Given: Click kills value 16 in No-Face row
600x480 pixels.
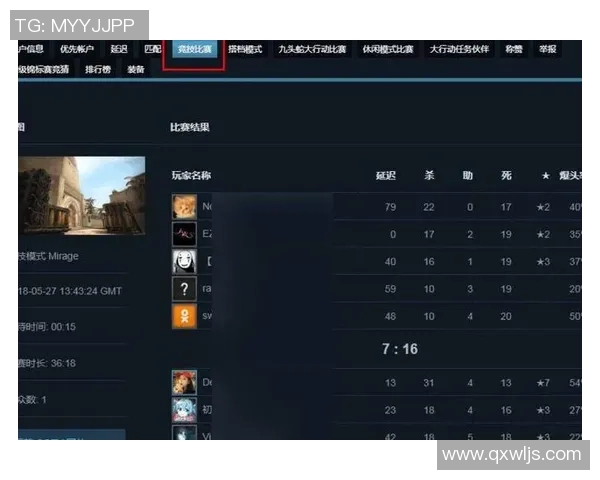Looking at the screenshot, I should click(429, 262).
